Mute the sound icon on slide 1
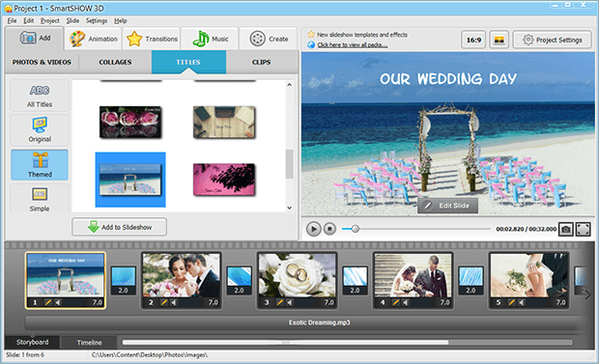599x364 pixels. tap(58, 302)
